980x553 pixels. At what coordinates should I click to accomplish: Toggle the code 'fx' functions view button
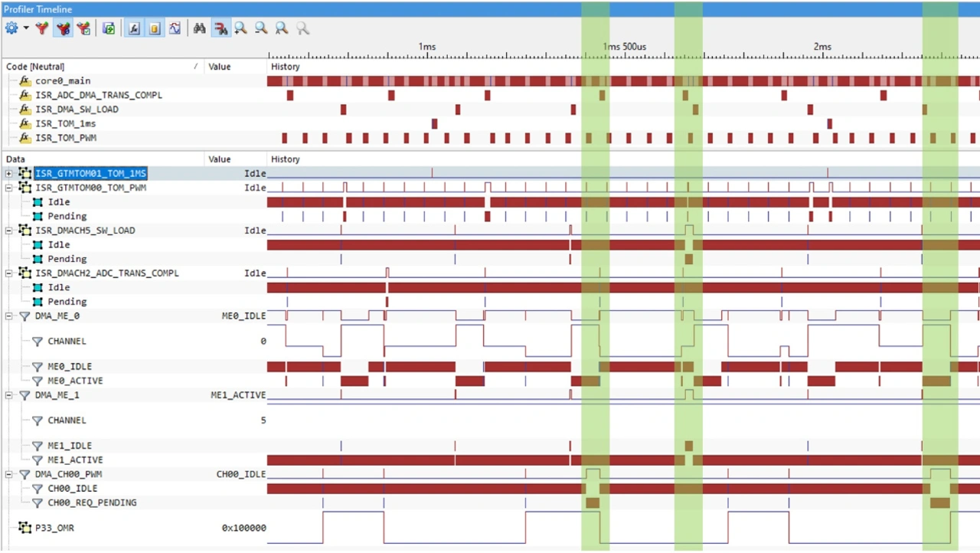pos(134,28)
